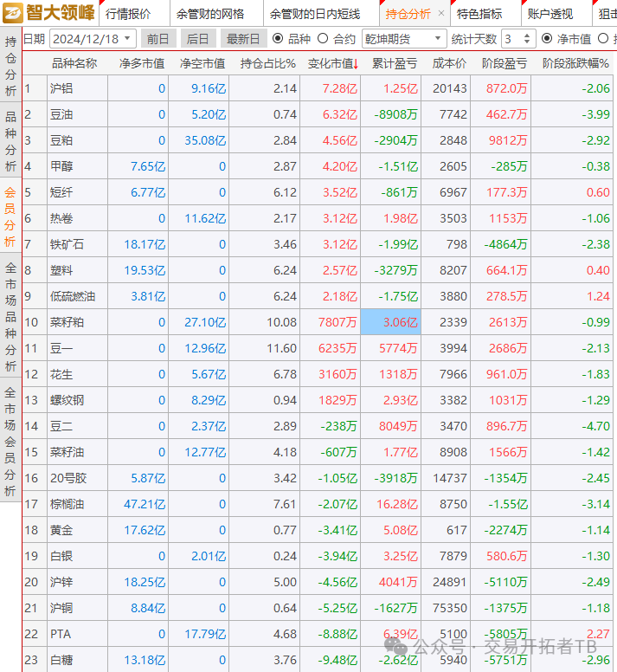Select the 净市值 radio button
617x672 pixels.
[x=546, y=39]
